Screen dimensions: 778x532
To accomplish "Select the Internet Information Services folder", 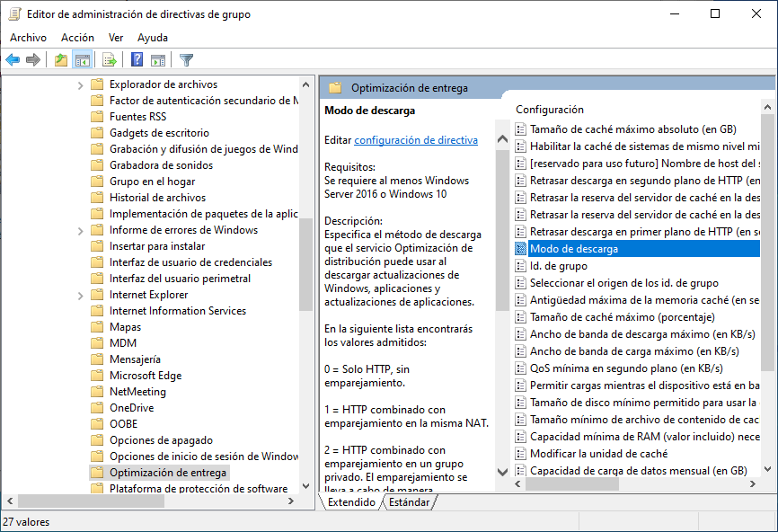I will point(178,311).
